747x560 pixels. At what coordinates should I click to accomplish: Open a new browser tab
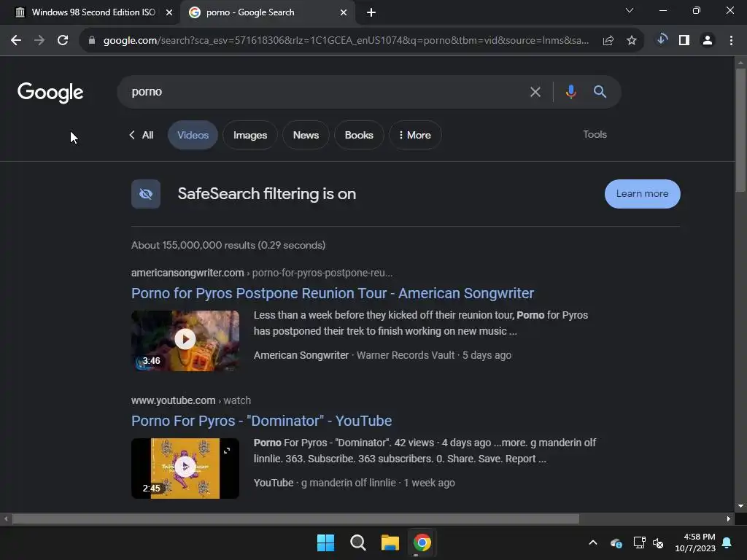(x=371, y=13)
